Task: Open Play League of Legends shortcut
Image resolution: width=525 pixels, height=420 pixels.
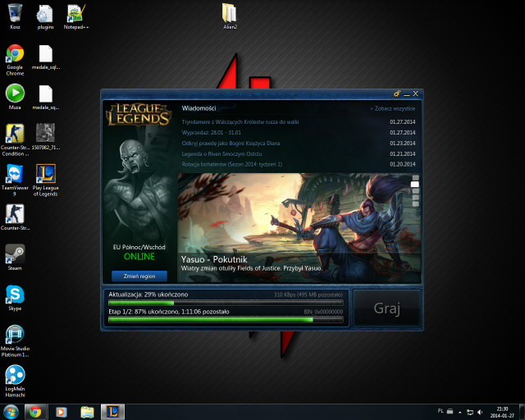Action: coord(46,180)
